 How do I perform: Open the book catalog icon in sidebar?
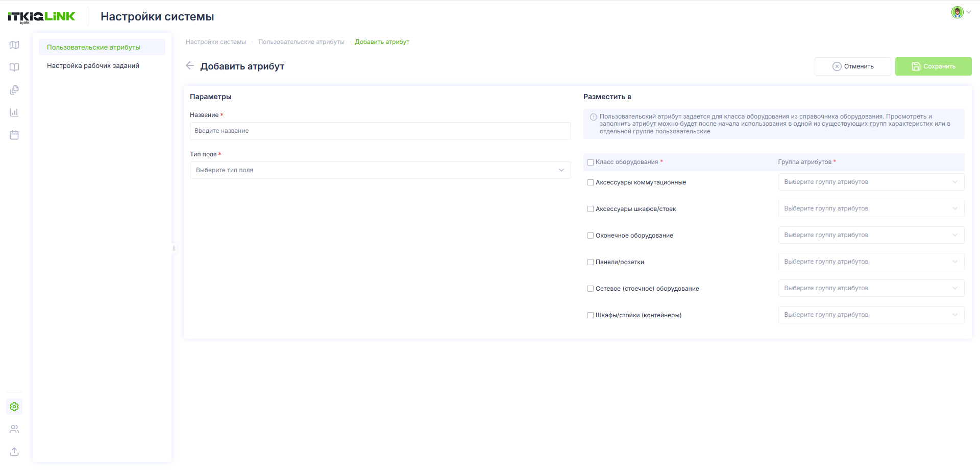click(x=14, y=67)
